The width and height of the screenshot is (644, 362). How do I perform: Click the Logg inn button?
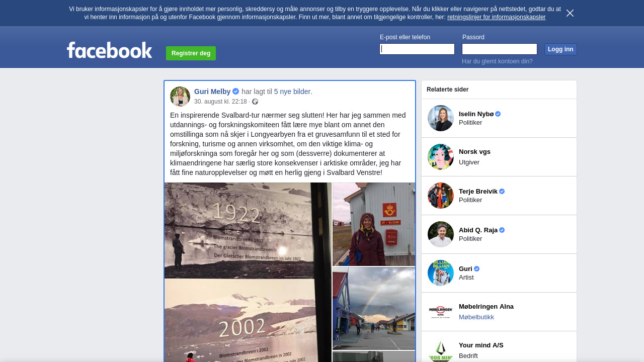[560, 49]
